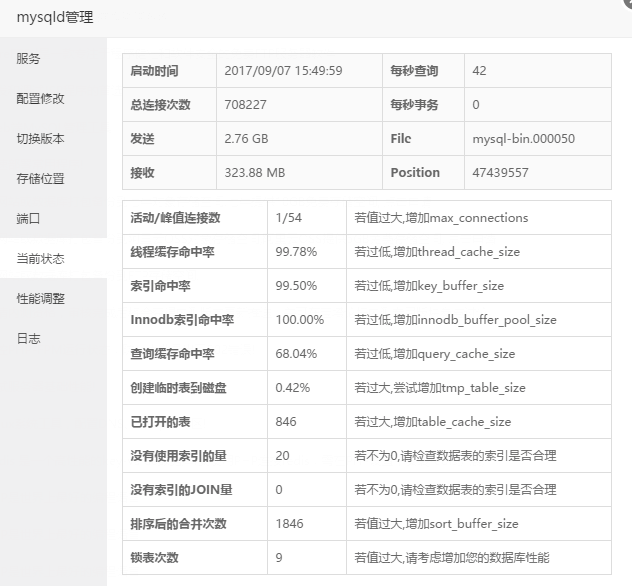Click the startup time value 2017/09/07 15:49:59
632x586 pixels.
pos(283,71)
